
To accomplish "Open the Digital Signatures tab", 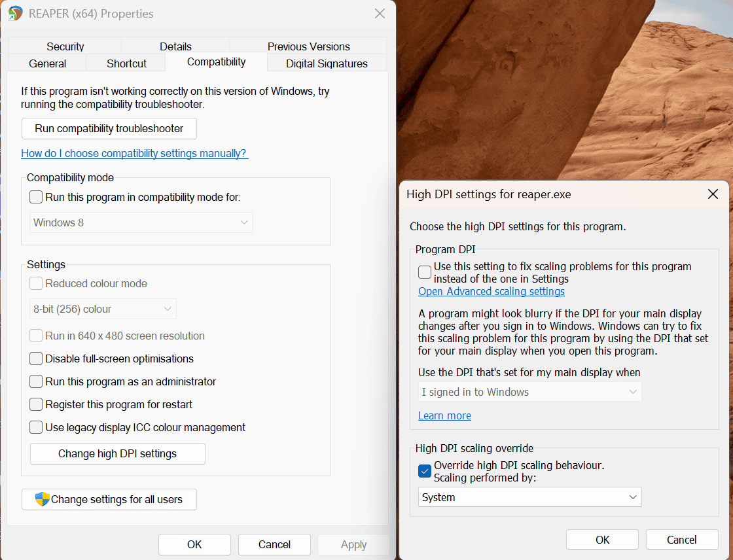I will pos(327,63).
